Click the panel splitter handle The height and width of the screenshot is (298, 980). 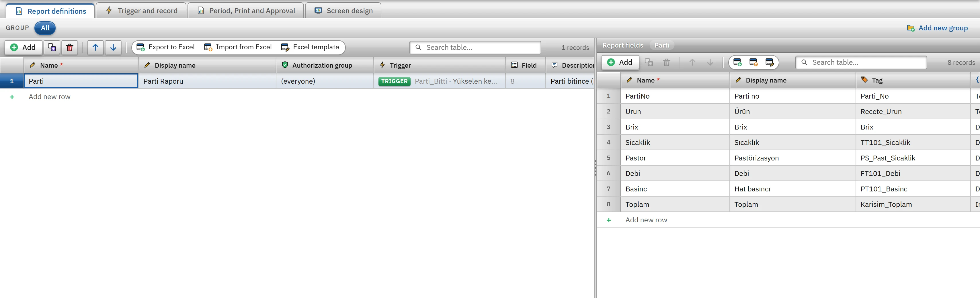pos(596,168)
